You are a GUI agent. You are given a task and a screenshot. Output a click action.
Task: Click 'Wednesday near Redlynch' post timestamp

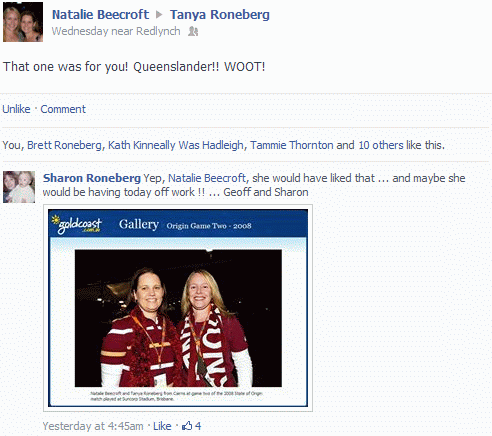[116, 31]
